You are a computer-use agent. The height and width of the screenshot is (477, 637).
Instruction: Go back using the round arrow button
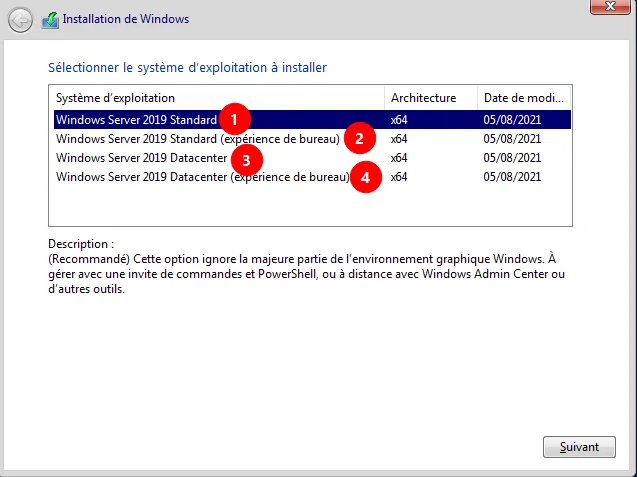coord(20,20)
